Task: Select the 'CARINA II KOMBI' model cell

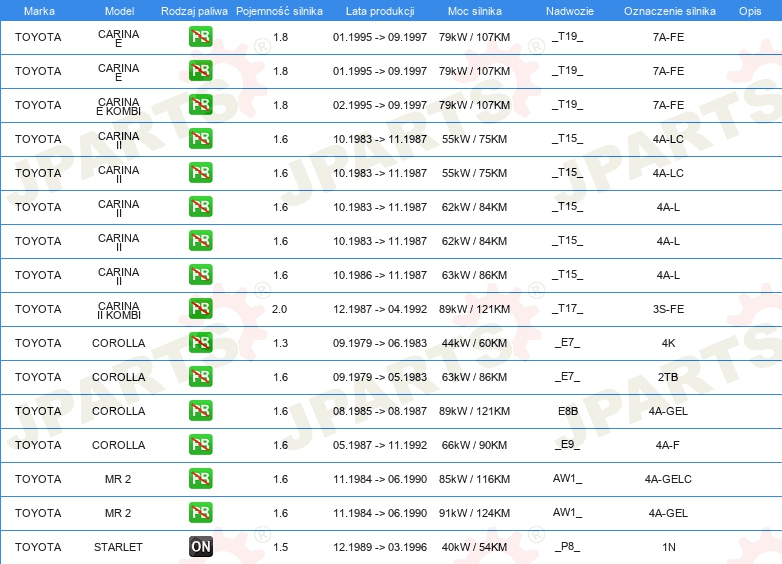Action: pyautogui.click(x=119, y=310)
